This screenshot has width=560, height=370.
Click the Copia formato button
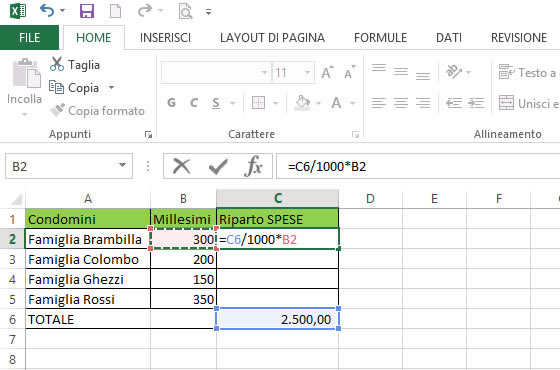(98, 110)
